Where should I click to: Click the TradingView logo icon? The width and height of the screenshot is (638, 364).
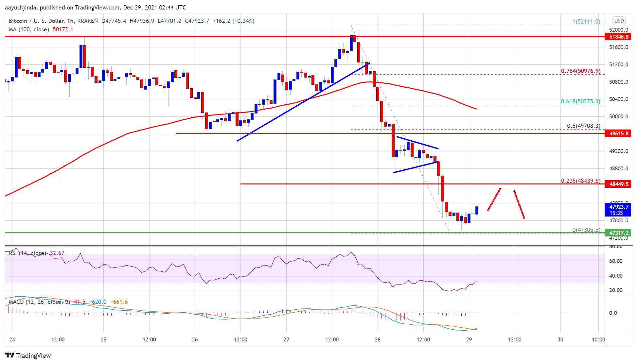click(x=10, y=355)
